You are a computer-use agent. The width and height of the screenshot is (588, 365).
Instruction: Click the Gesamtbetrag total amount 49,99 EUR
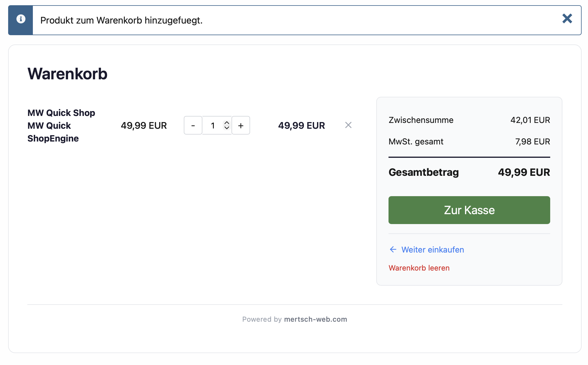[524, 172]
